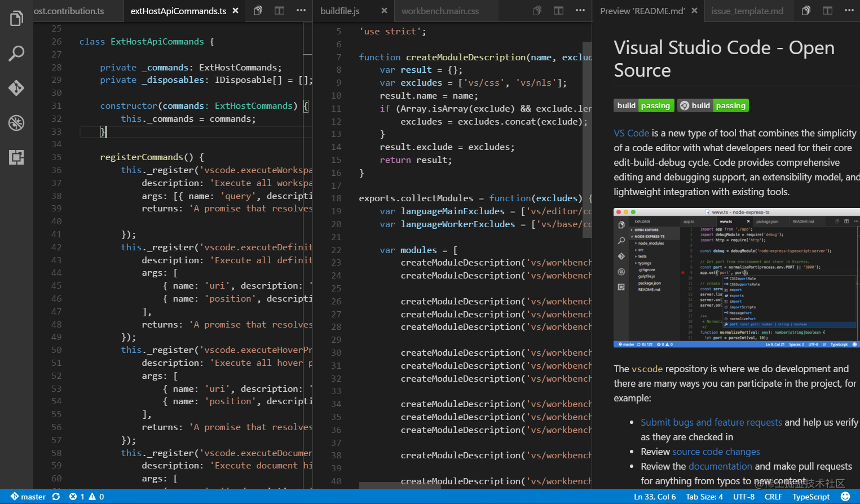860x504 pixels.
Task: Close the extHostApiCommands.ts tab
Action: pos(236,11)
